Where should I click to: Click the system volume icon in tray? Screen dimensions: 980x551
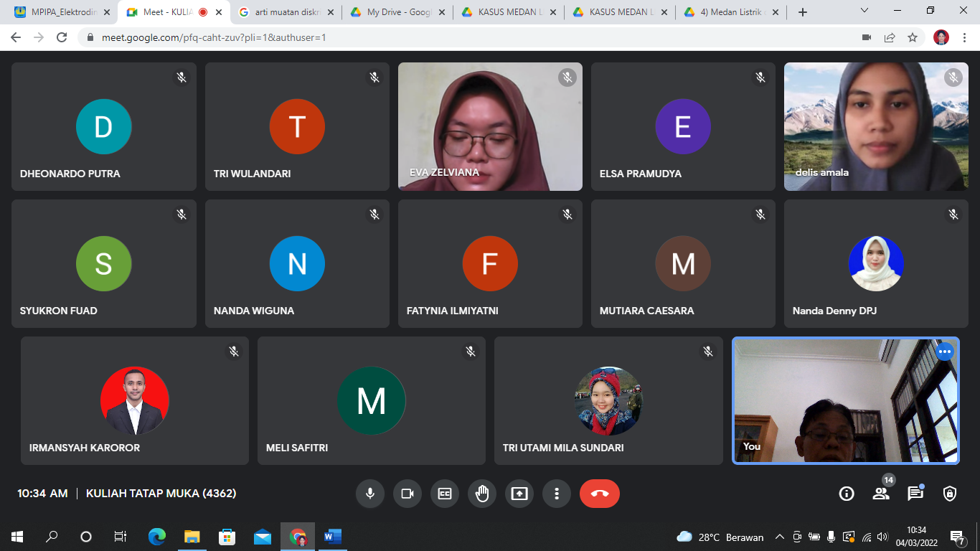pos(882,537)
